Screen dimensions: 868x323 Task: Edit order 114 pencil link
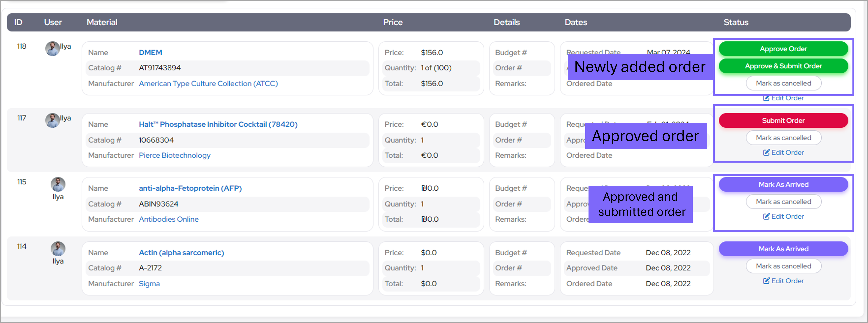pos(783,281)
